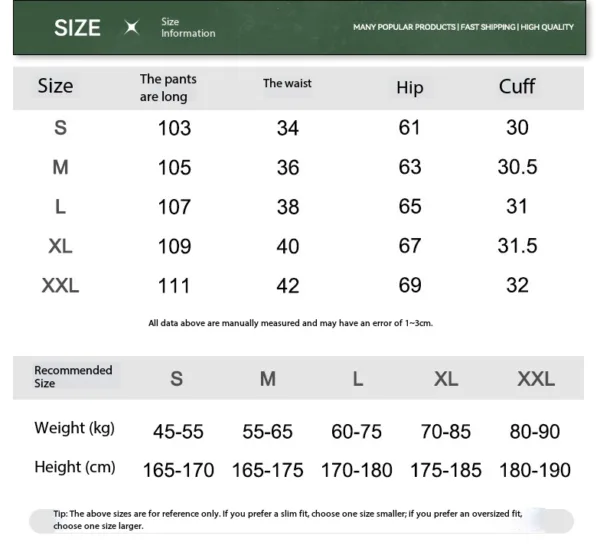
Task: Select the weight range 60-75
Action: click(x=357, y=432)
